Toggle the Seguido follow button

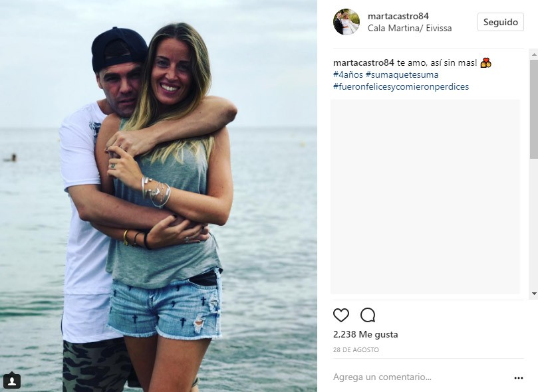click(x=501, y=22)
